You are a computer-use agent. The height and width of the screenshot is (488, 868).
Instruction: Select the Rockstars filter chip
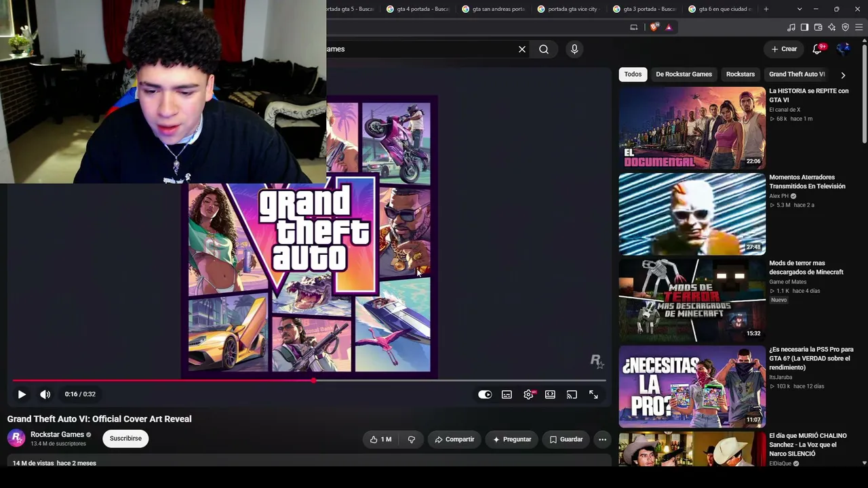(x=741, y=75)
